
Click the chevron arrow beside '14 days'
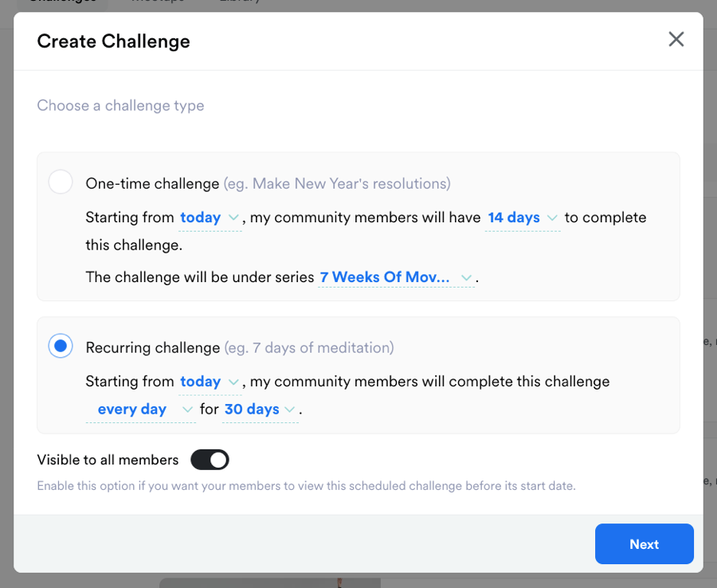click(551, 218)
